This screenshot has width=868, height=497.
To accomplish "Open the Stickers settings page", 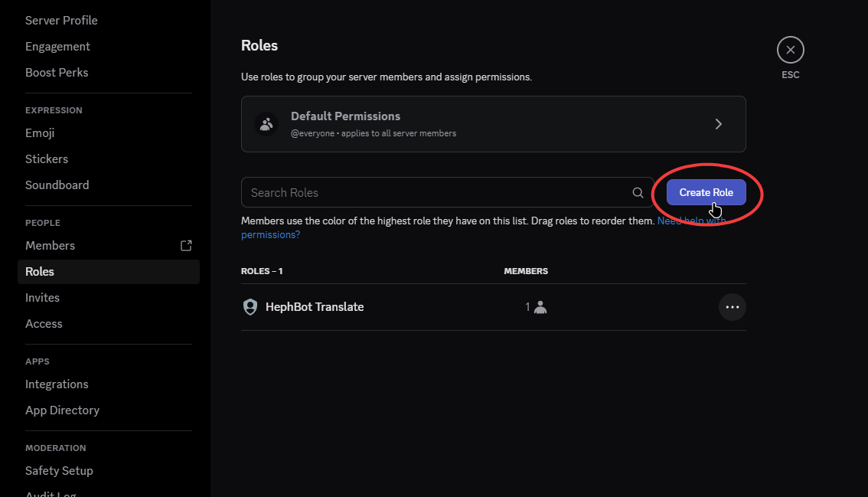I will coord(47,159).
